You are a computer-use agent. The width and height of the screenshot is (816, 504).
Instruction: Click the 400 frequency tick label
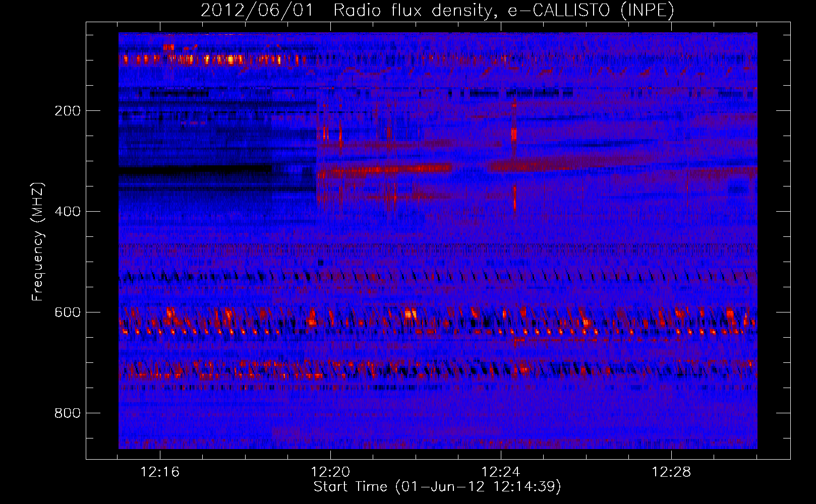(68, 212)
